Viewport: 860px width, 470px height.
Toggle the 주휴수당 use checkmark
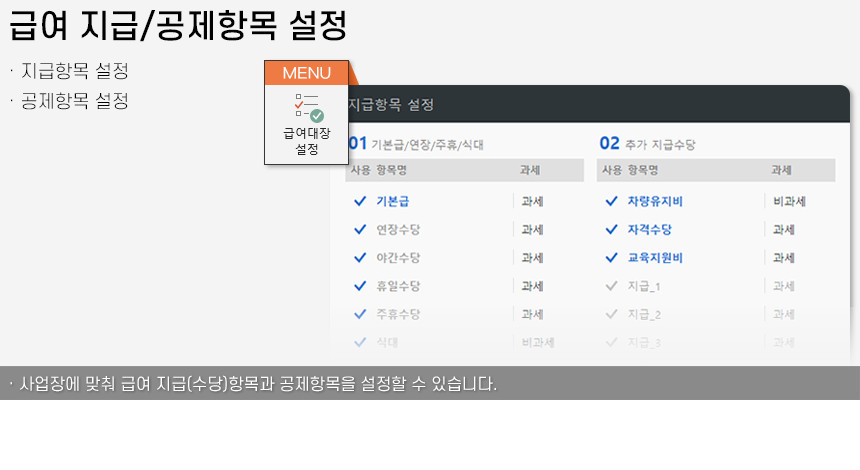360,314
